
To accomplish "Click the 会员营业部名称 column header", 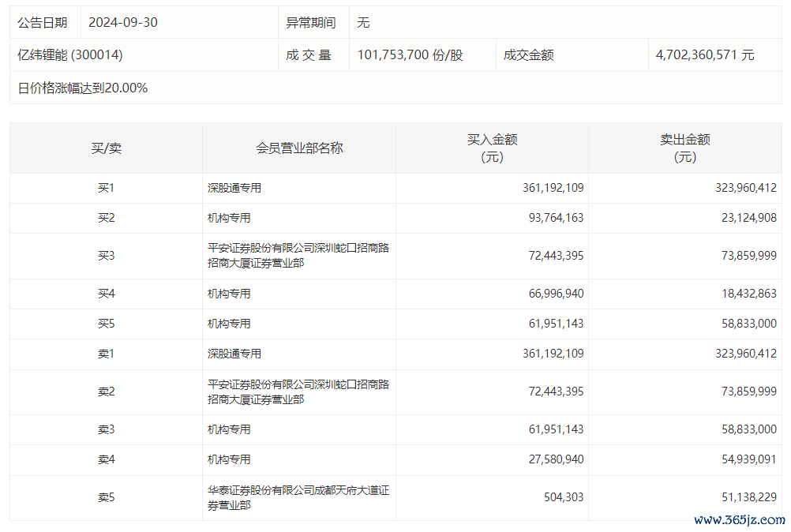I will click(x=299, y=148).
